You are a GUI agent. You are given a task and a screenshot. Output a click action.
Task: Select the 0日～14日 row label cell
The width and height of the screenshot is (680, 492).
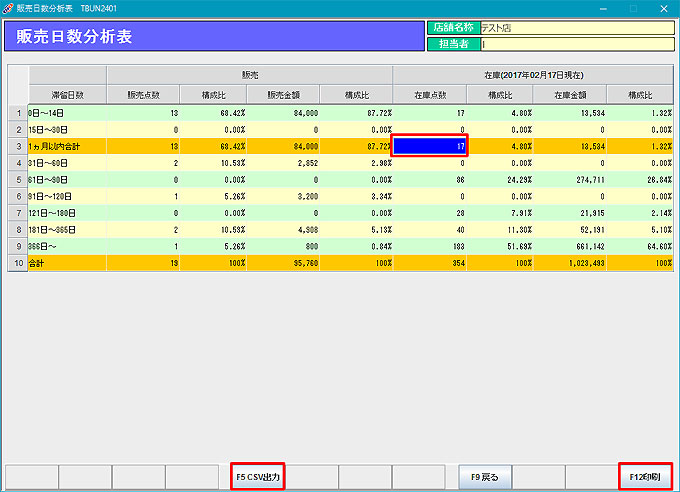pyautogui.click(x=67, y=112)
